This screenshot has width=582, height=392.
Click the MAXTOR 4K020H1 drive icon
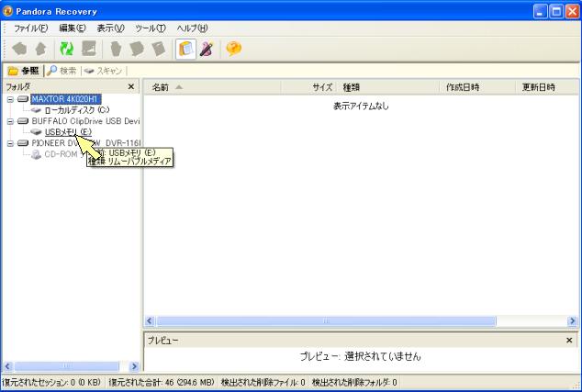tap(23, 99)
